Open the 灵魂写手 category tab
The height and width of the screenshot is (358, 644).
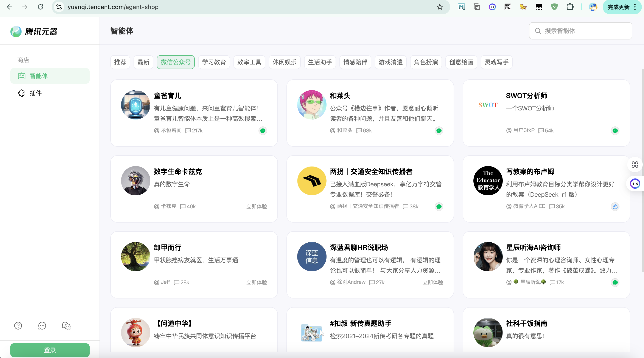click(x=496, y=62)
